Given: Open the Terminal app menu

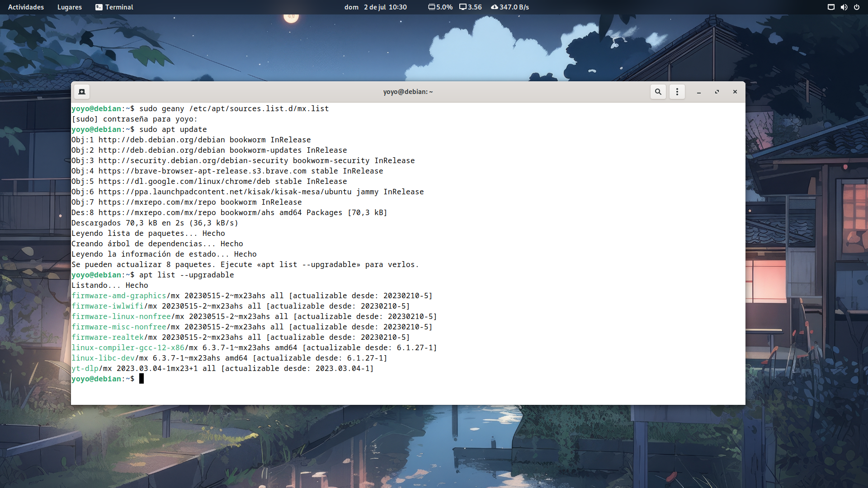Looking at the screenshot, I should (114, 7).
